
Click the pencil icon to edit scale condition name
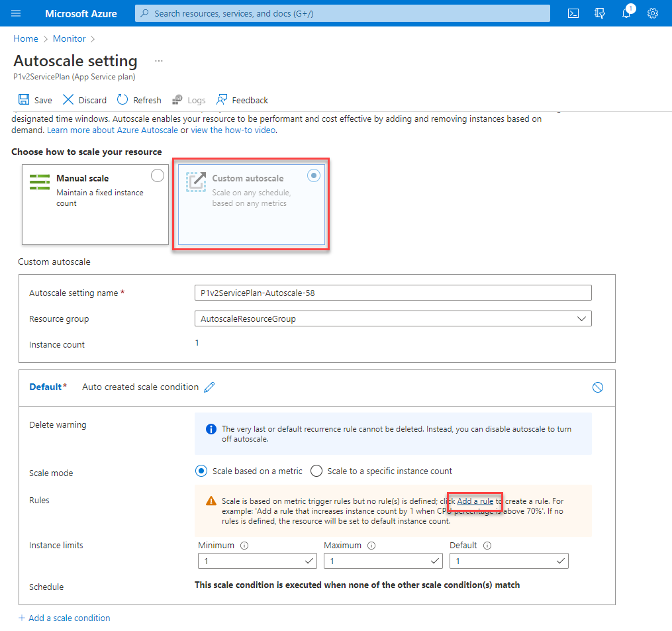210,387
